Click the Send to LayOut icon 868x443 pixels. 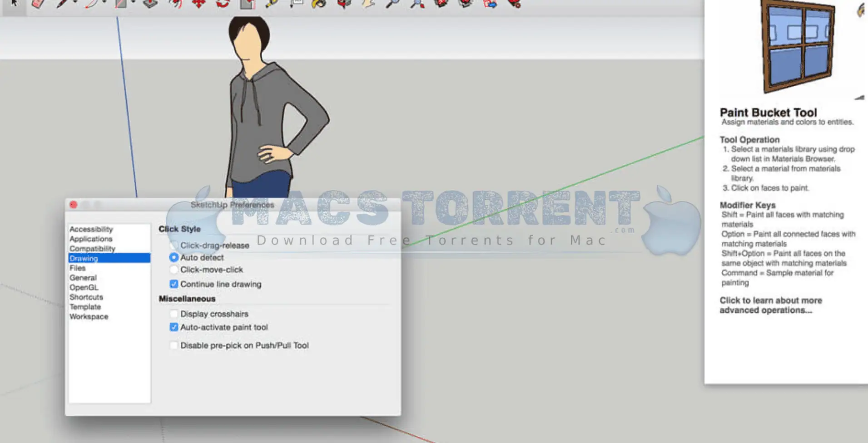pyautogui.click(x=490, y=4)
